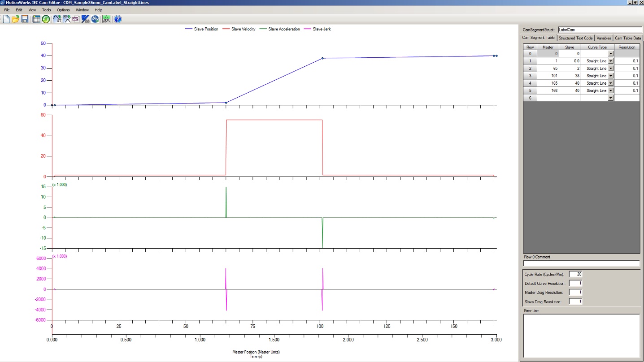This screenshot has height=362, width=644.
Task: Click the Curve Type column header
Action: click(x=597, y=47)
